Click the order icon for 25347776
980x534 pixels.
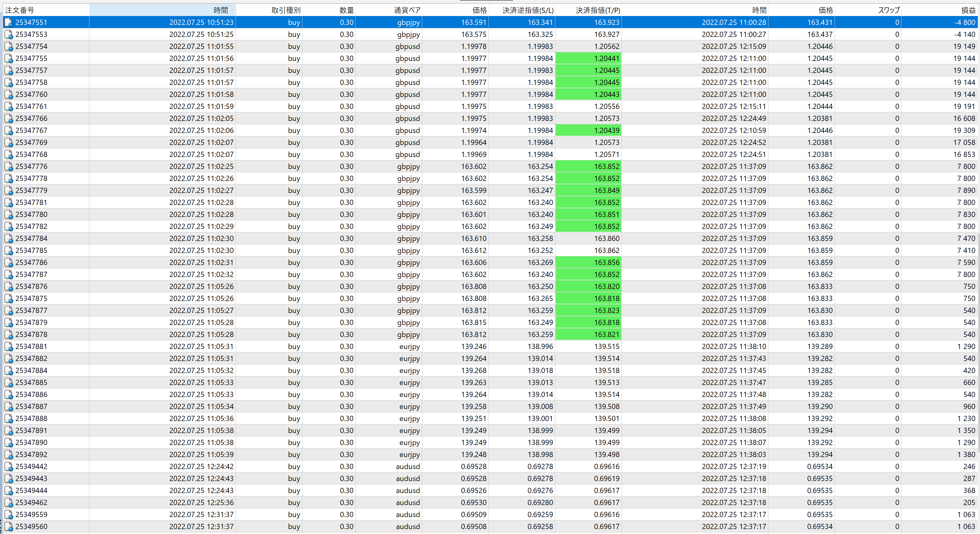[8, 167]
